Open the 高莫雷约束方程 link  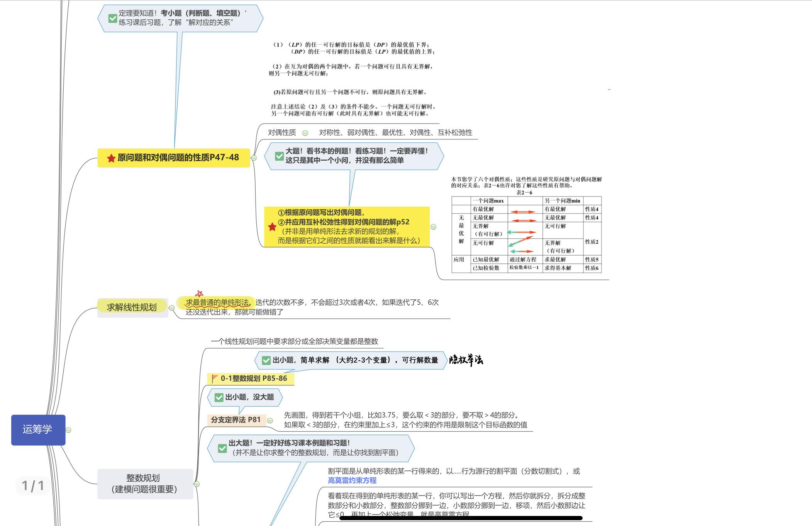[352, 480]
